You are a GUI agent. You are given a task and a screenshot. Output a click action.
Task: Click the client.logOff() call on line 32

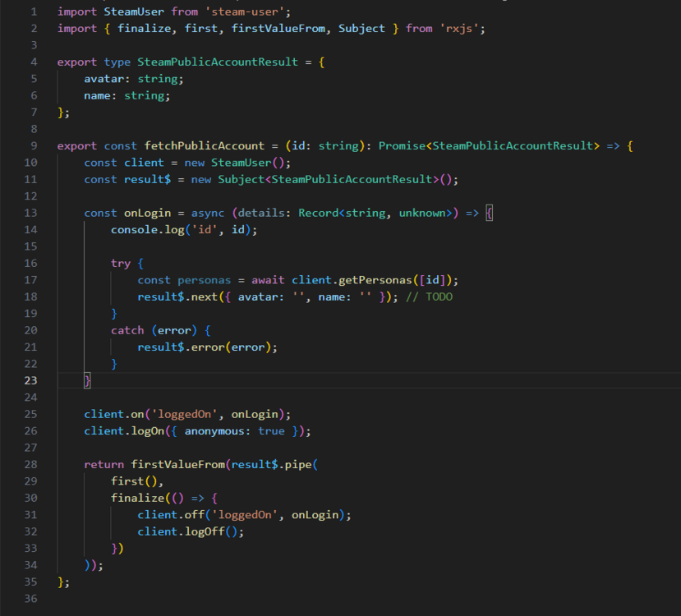tap(191, 531)
